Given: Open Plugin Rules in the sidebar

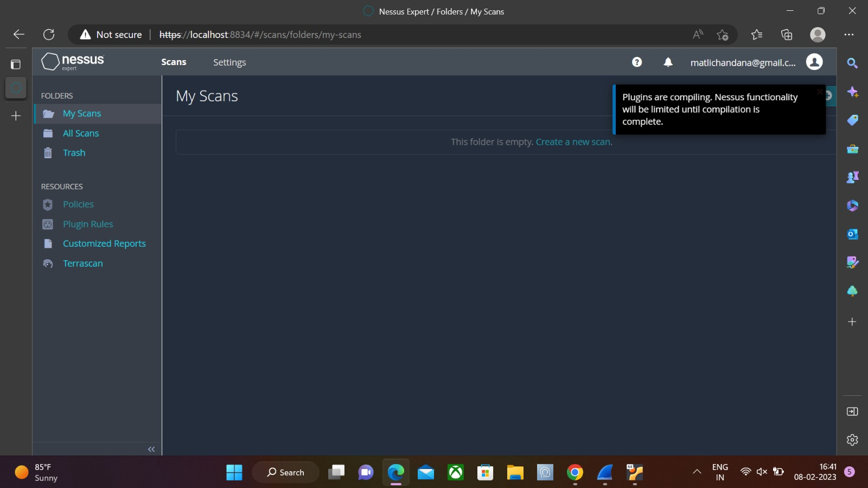Looking at the screenshot, I should coord(88,224).
